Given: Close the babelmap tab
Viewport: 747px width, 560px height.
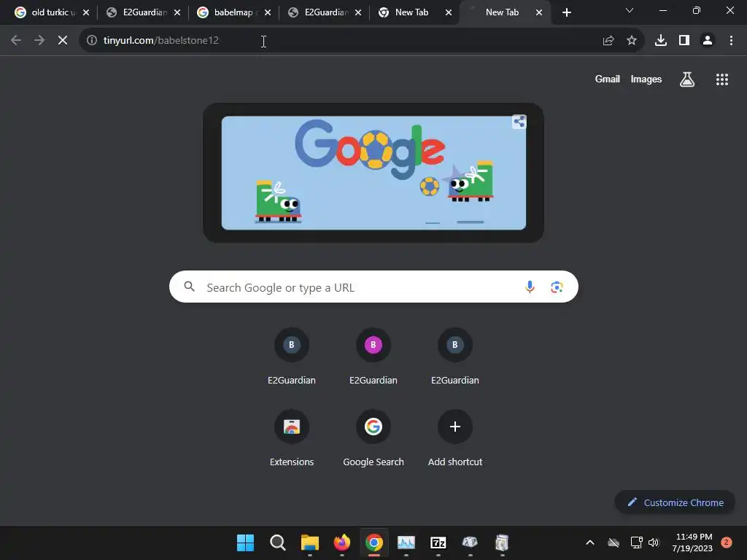Looking at the screenshot, I should (268, 12).
